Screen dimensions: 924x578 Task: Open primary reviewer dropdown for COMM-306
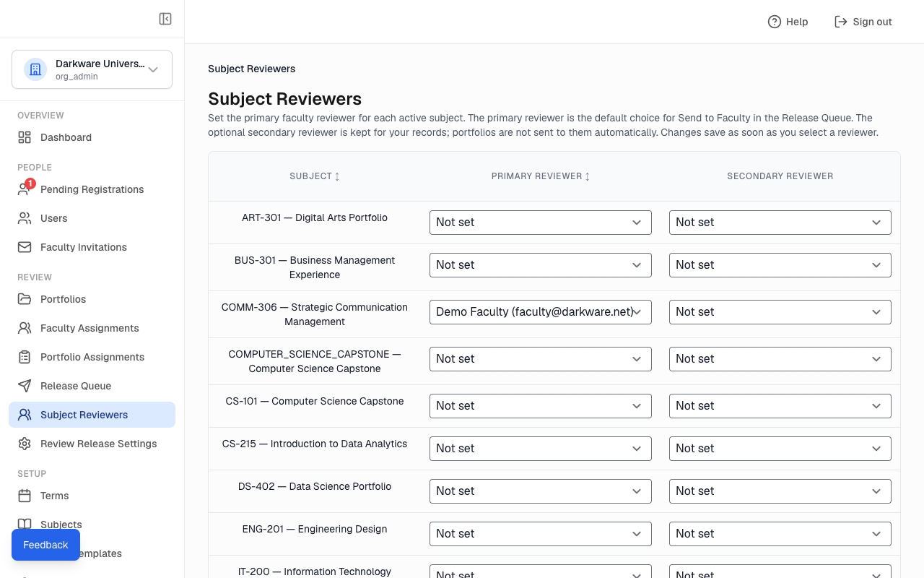tap(541, 312)
